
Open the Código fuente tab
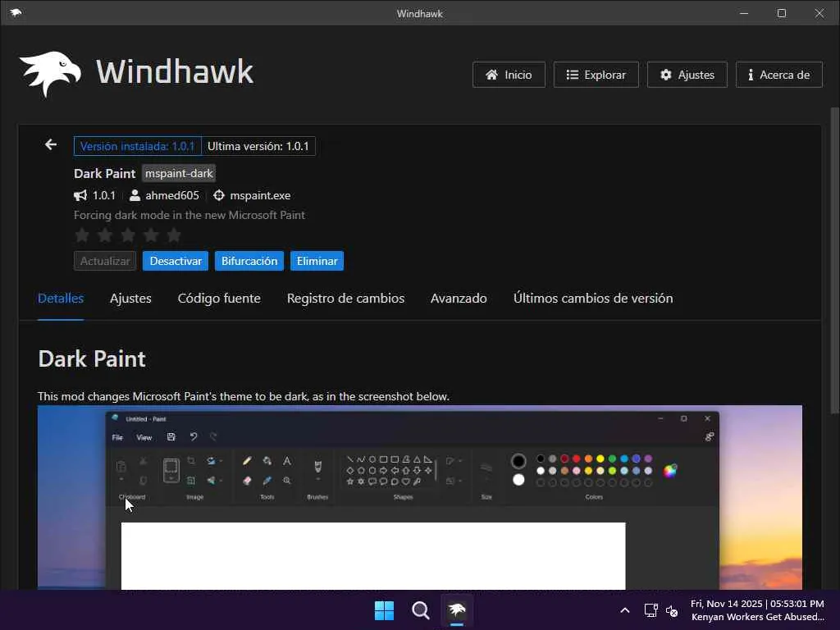[x=219, y=299]
